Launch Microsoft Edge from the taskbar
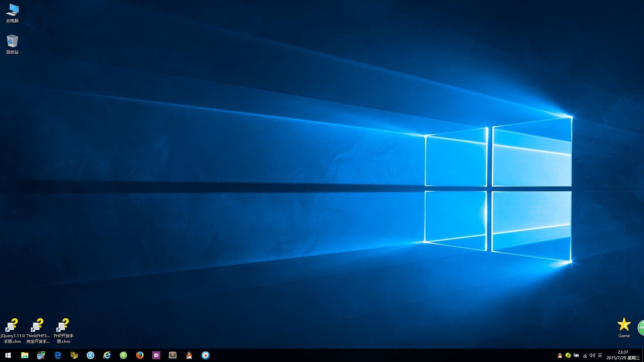Viewport: 644px width, 362px height. (x=58, y=355)
